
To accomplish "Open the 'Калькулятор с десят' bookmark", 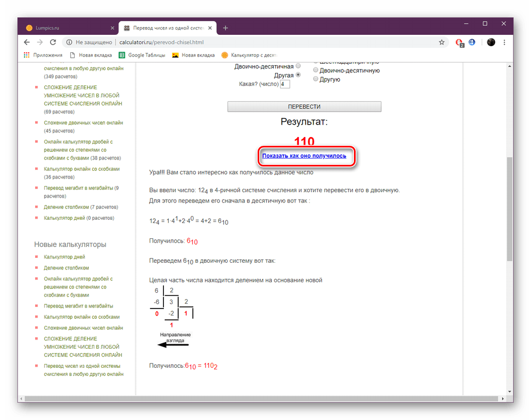I will tap(249, 55).
